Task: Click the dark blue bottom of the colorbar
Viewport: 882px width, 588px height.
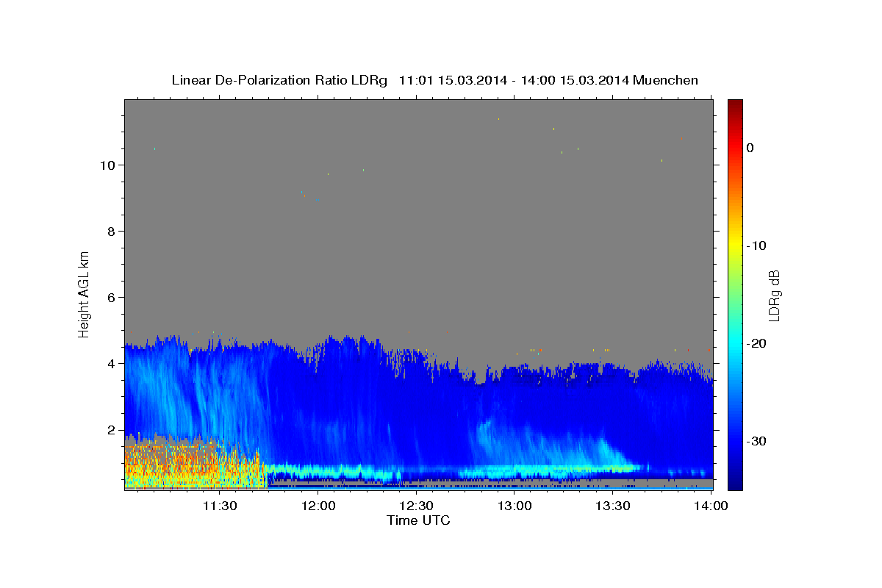Action: coord(735,484)
